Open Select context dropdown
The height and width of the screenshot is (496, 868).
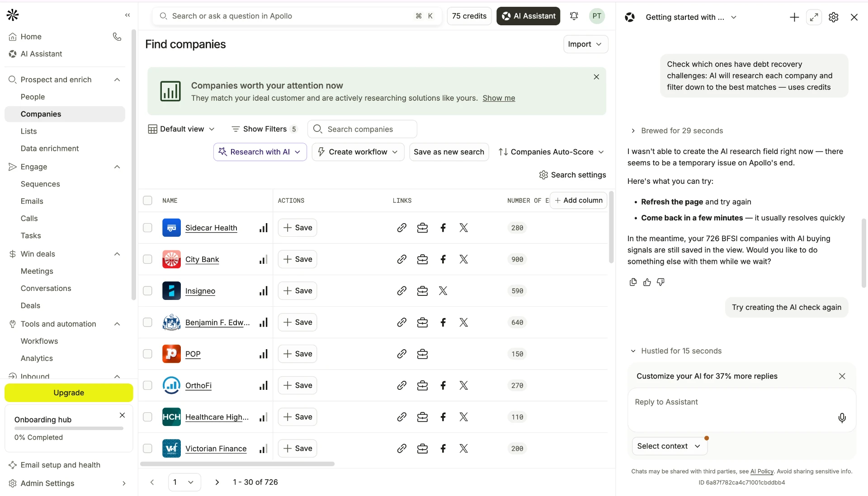pyautogui.click(x=670, y=446)
